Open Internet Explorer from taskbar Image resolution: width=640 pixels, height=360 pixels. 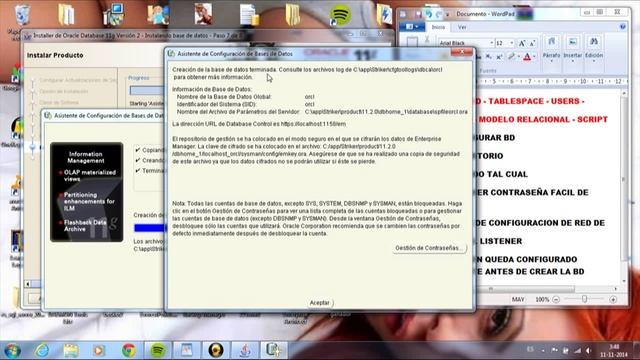pyautogui.click(x=42, y=350)
